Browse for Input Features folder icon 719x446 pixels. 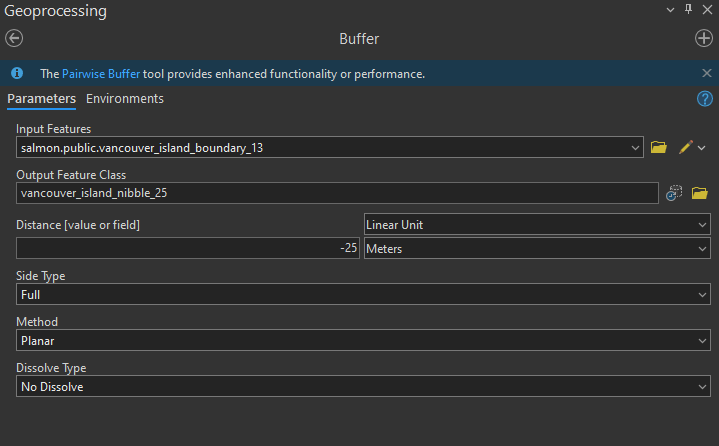(x=658, y=148)
